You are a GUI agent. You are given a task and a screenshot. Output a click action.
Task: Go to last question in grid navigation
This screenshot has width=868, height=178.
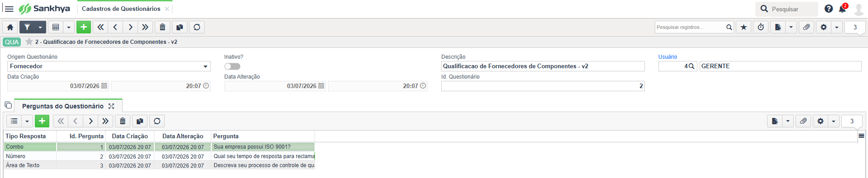click(105, 121)
